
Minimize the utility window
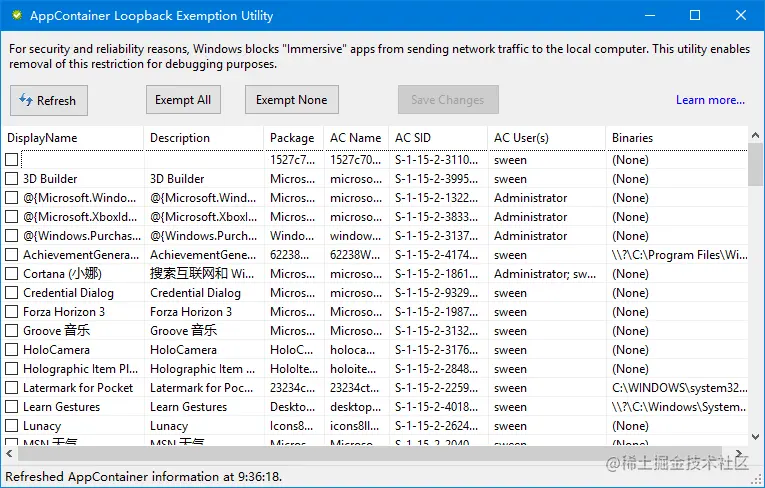650,15
